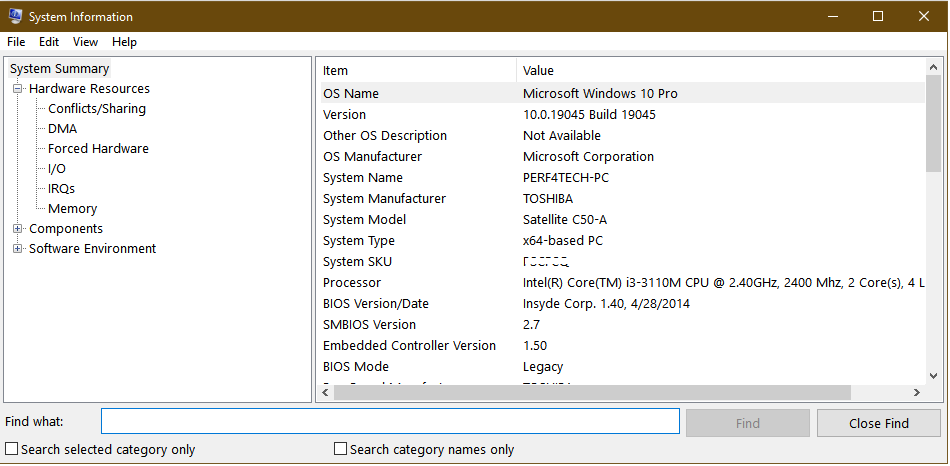Select the OS Name row
Viewport: 950px width, 466px height.
tap(622, 93)
